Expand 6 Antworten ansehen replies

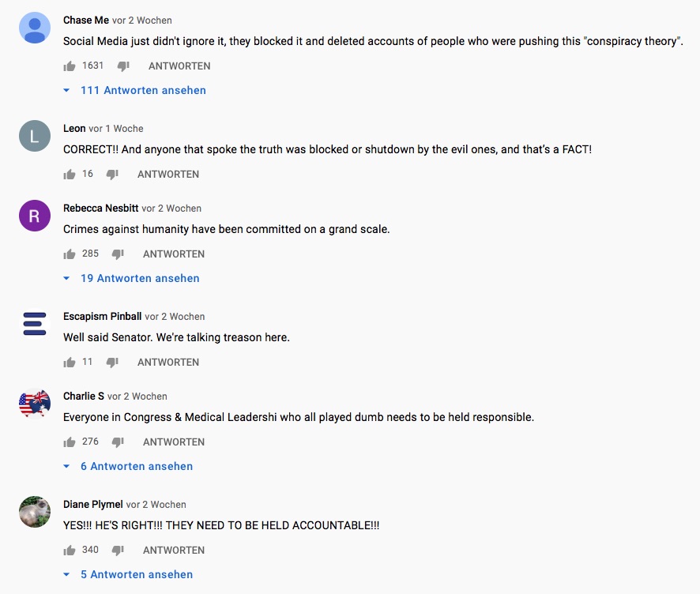point(136,467)
